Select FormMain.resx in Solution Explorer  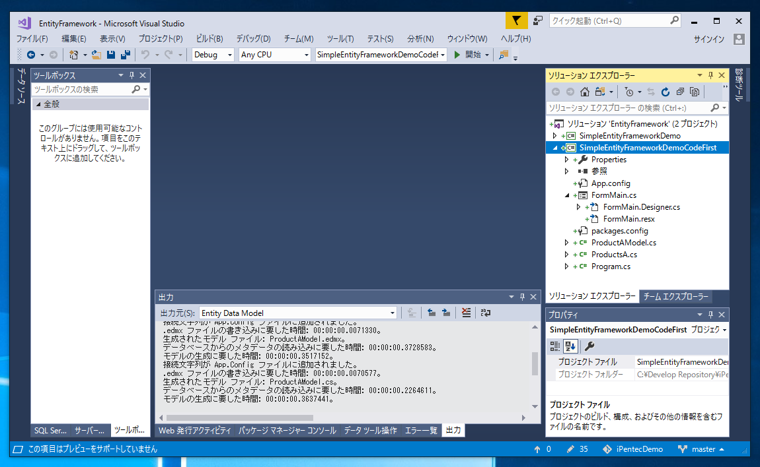tap(629, 219)
